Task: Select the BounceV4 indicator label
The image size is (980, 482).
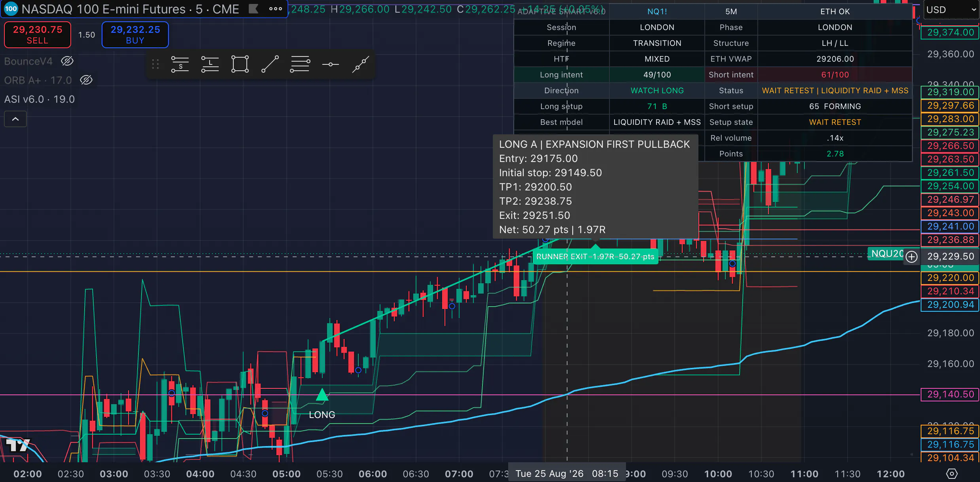Action: pos(28,61)
